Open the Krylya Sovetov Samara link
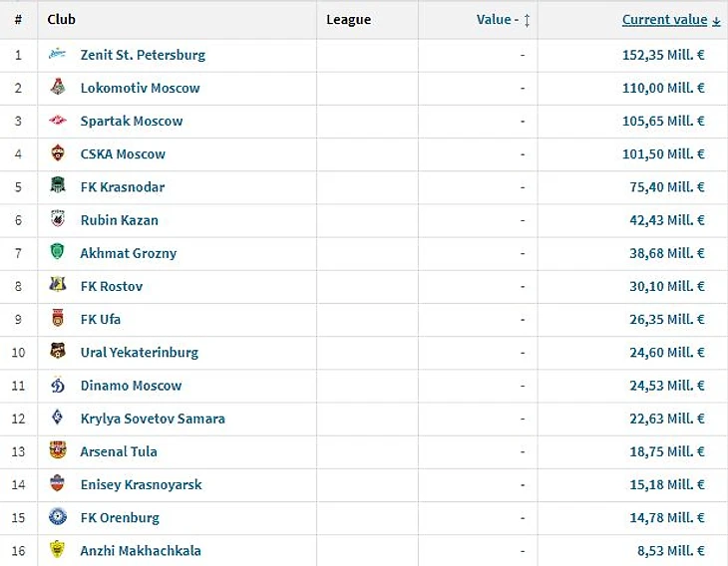728x566 pixels. pos(153,418)
